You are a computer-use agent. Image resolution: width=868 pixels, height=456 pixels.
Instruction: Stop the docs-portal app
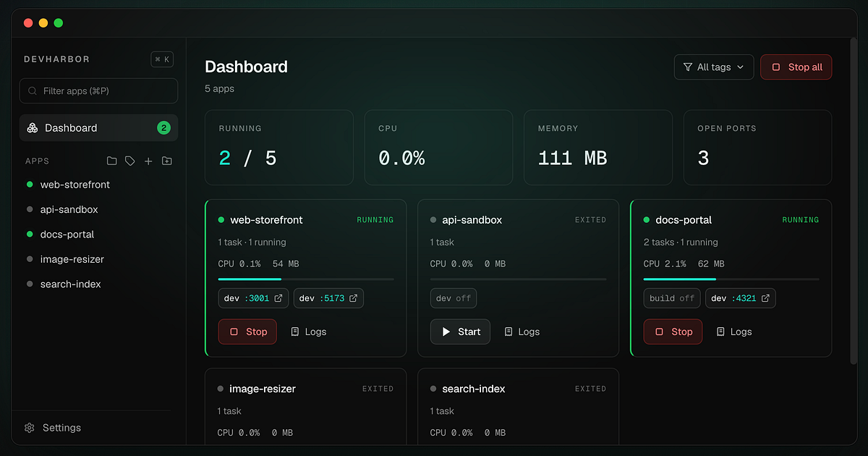point(673,332)
